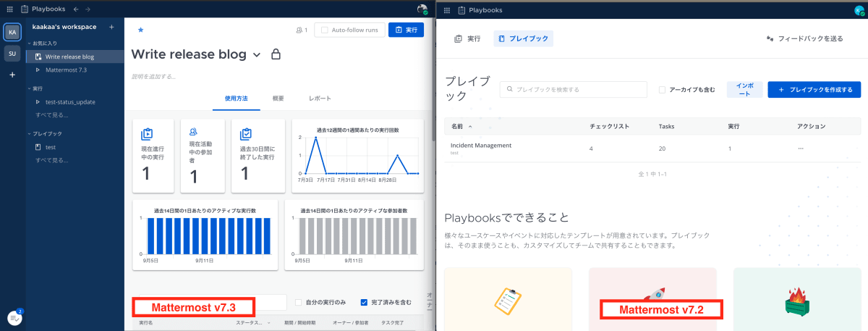
Task: Open the Write release blog title dropdown
Action: pos(257,55)
